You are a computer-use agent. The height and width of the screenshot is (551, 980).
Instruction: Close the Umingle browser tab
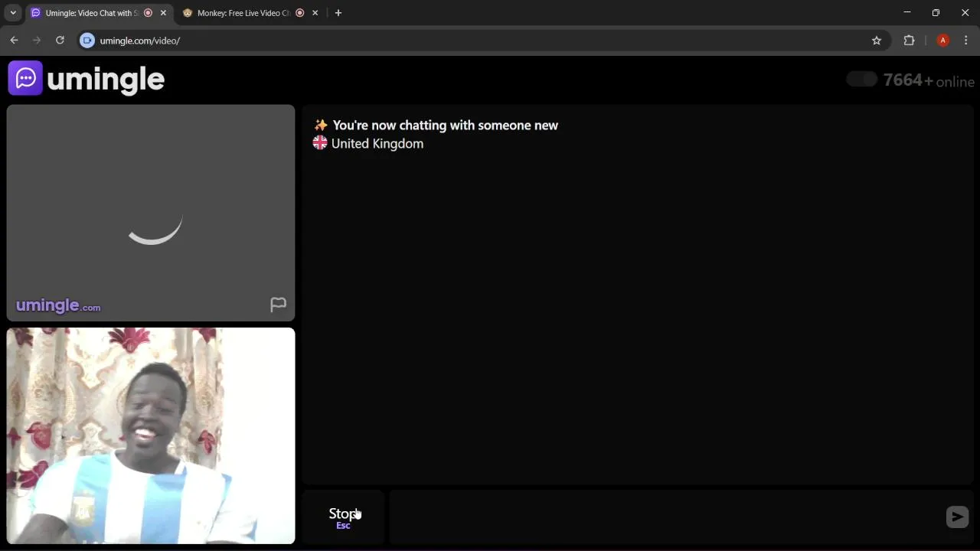(x=163, y=13)
